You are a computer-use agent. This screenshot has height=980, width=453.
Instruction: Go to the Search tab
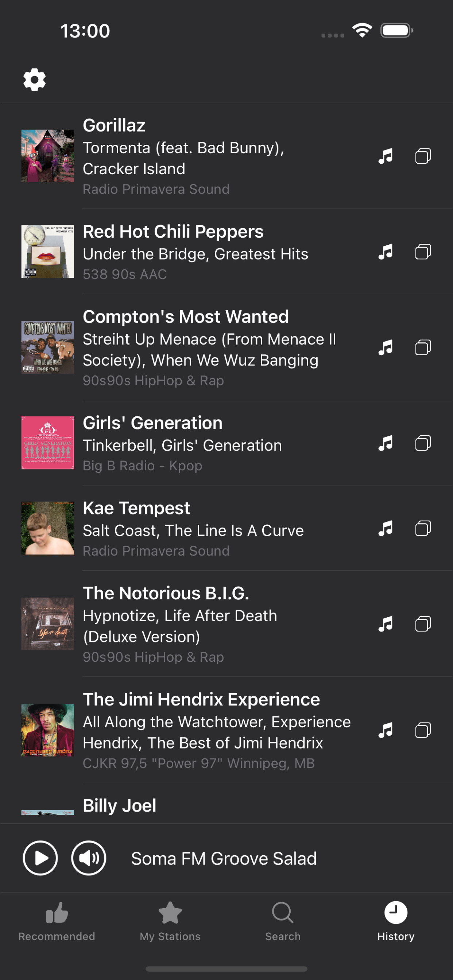[x=283, y=921]
